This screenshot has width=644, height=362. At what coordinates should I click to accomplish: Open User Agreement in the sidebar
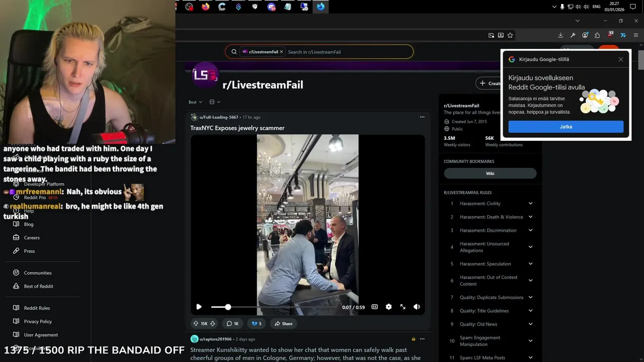[41, 335]
